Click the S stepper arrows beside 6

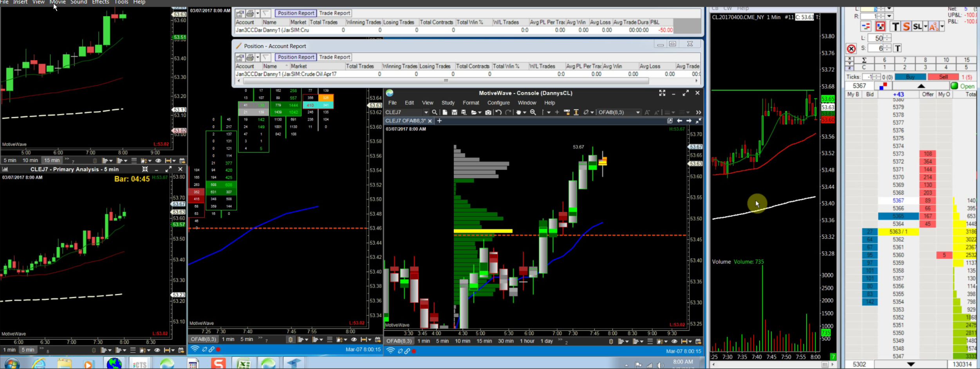(887, 48)
